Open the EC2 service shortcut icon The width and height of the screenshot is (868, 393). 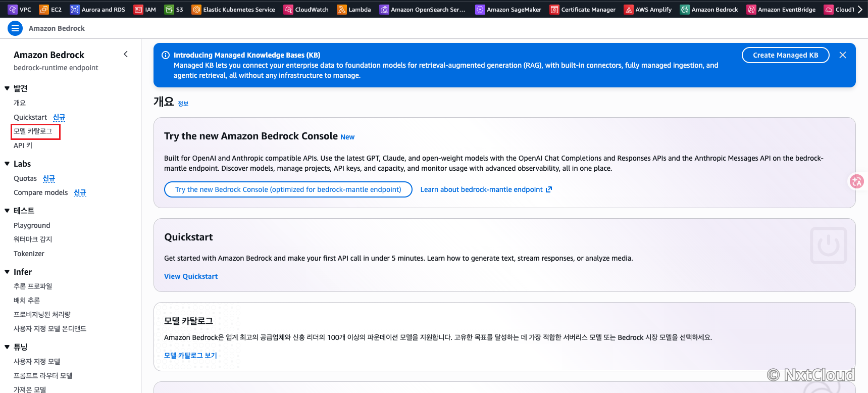coord(44,10)
